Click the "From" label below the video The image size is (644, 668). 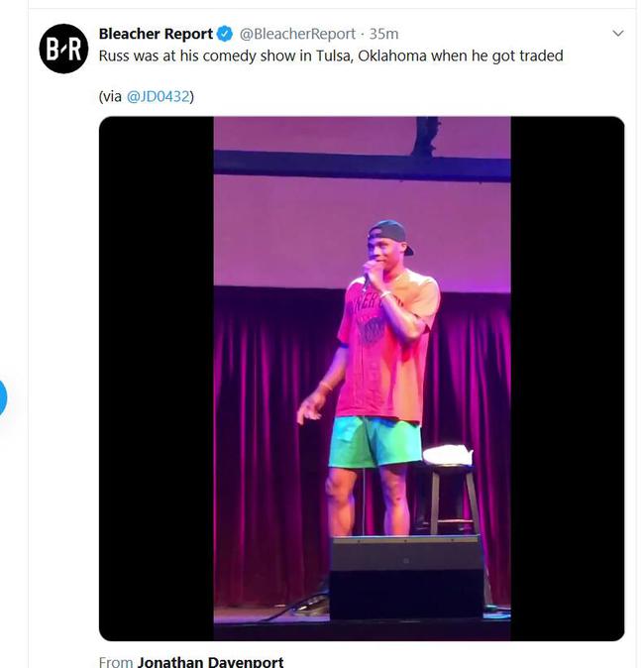[116, 662]
